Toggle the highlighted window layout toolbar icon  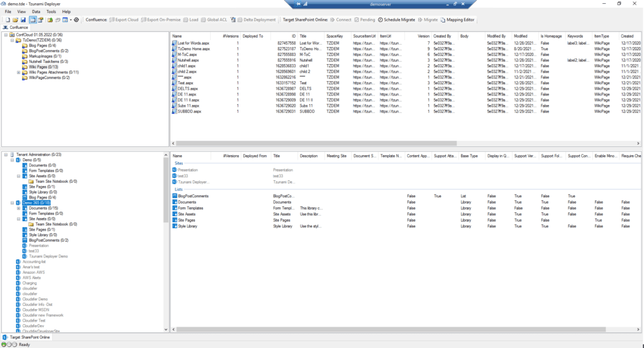33,19
